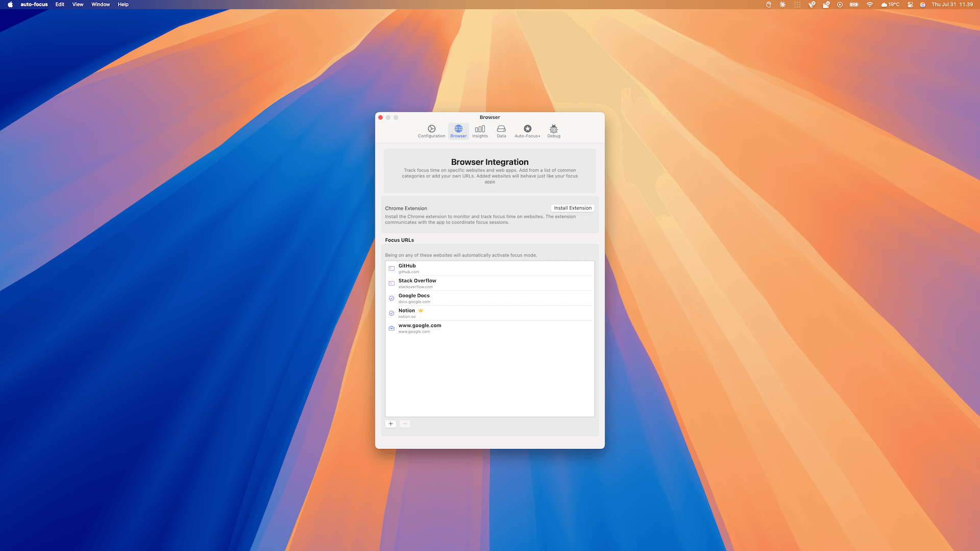The image size is (980, 551).
Task: Add a new focus URL with plus button
Action: pos(391,424)
